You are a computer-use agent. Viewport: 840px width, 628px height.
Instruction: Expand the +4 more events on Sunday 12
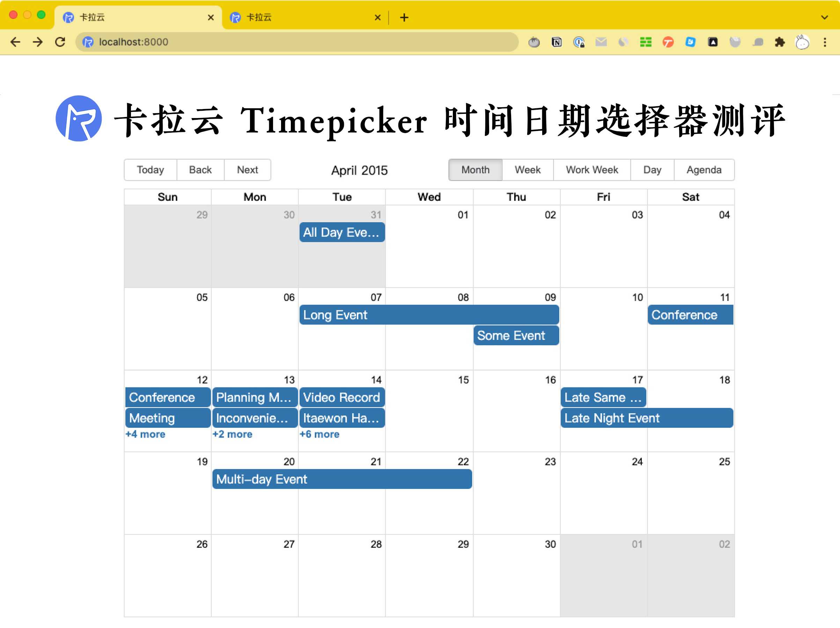pyautogui.click(x=145, y=433)
